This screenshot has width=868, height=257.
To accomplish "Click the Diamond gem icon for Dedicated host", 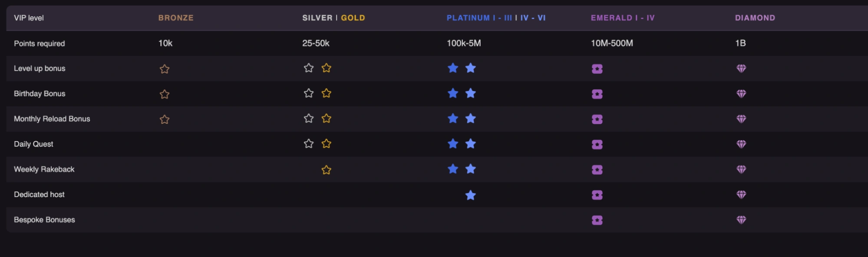I will coord(741,194).
